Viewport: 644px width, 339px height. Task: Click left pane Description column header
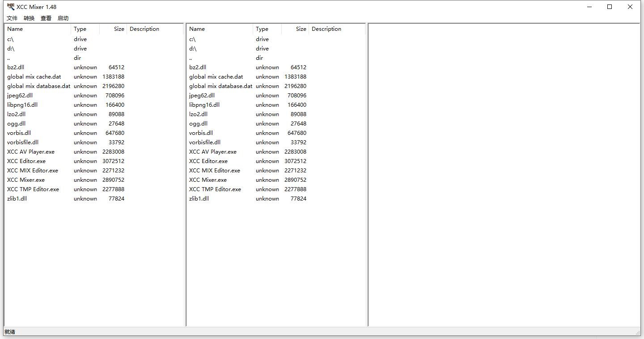[155, 29]
